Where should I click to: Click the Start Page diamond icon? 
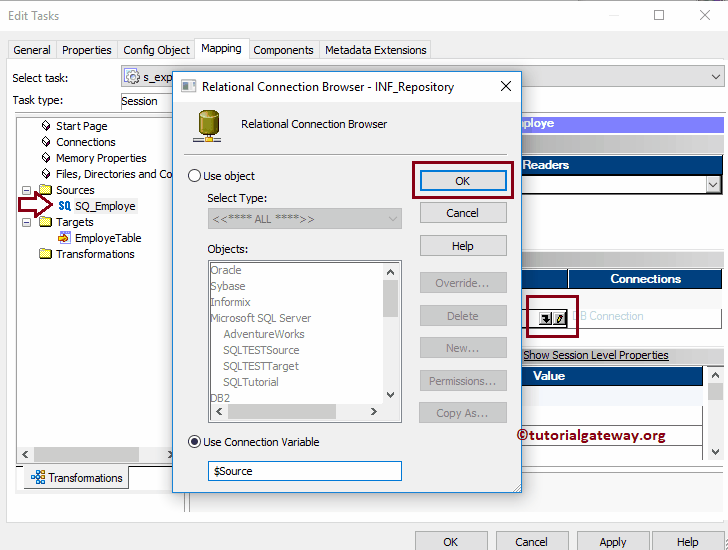point(46,126)
